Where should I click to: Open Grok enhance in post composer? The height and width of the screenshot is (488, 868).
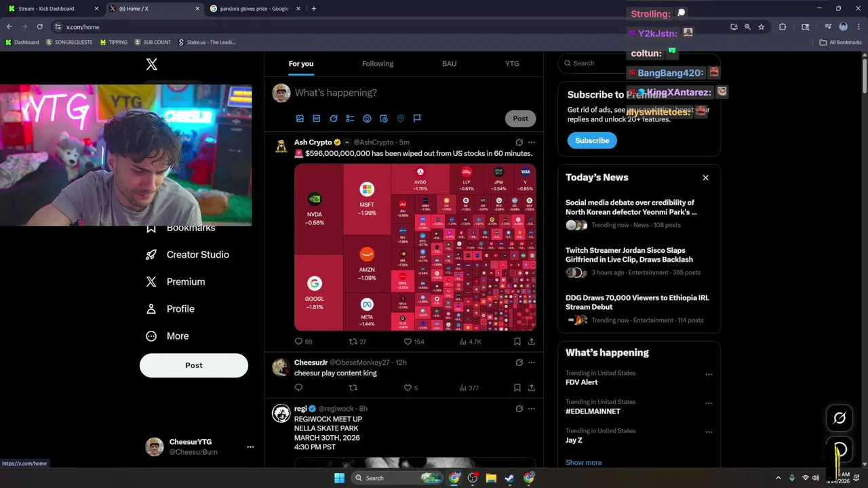[x=334, y=119]
